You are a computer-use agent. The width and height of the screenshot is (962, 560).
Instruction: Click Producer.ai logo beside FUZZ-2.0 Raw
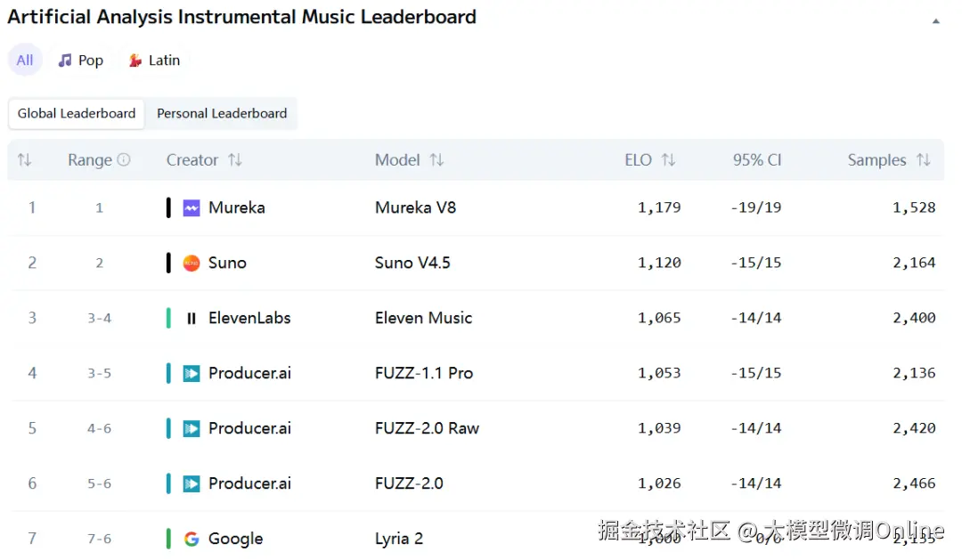(x=192, y=429)
